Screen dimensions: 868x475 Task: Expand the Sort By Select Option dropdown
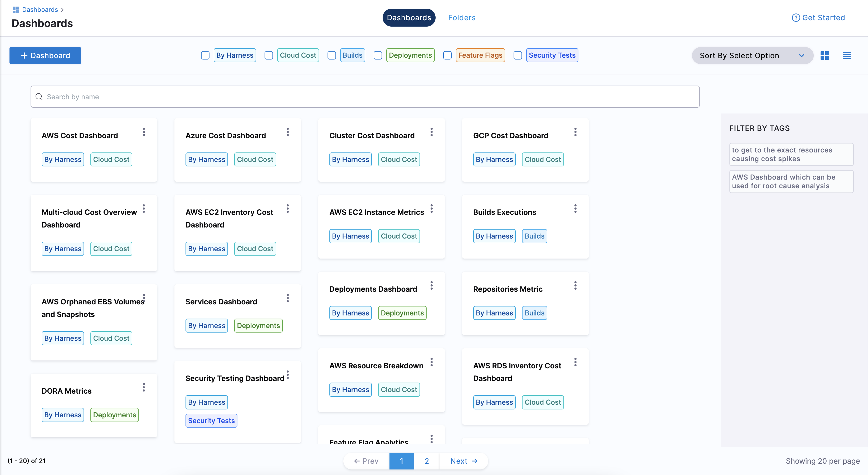(752, 56)
